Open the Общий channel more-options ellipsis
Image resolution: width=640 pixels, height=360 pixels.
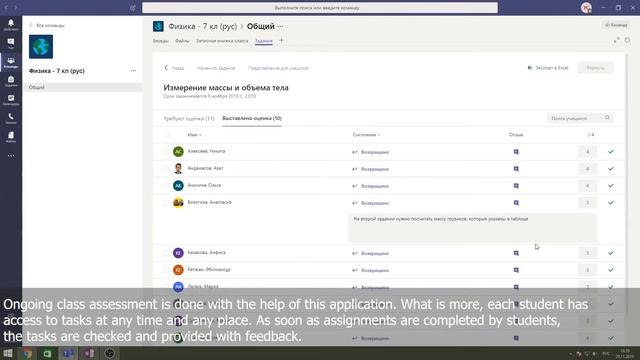pos(280,26)
